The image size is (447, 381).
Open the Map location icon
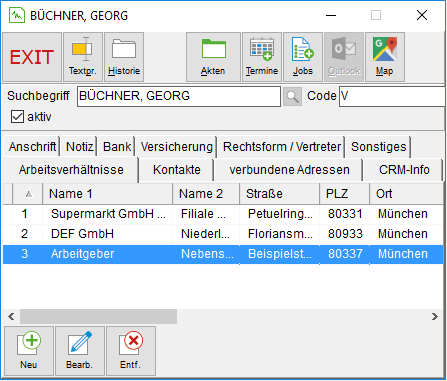[385, 57]
